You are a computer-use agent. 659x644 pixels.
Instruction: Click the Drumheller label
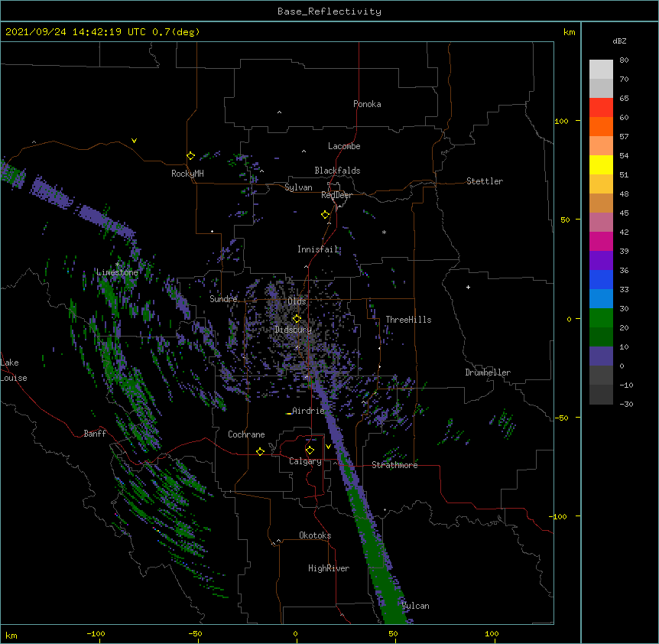[x=488, y=372]
